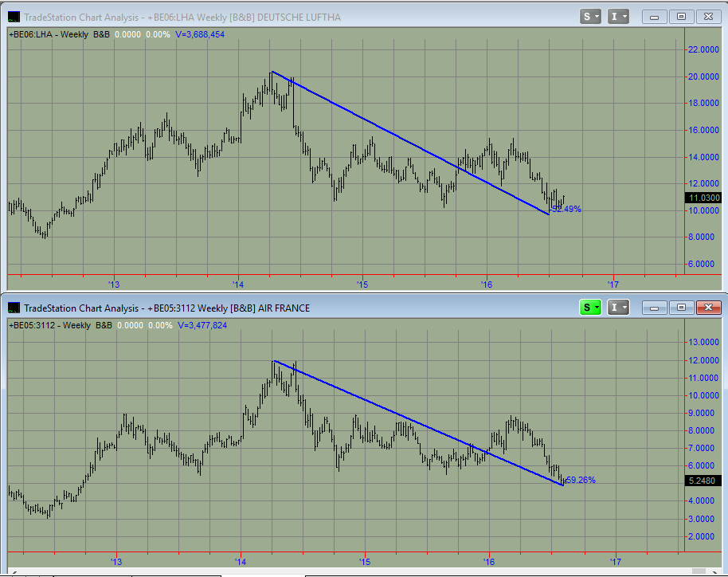Select the Air France window title bar text
Viewport: 728px width, 577px height.
(166, 308)
